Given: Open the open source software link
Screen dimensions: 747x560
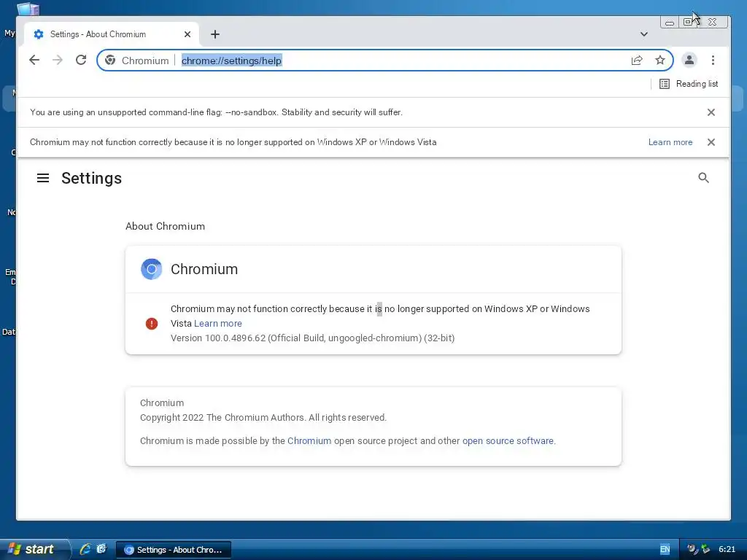Looking at the screenshot, I should tap(508, 441).
